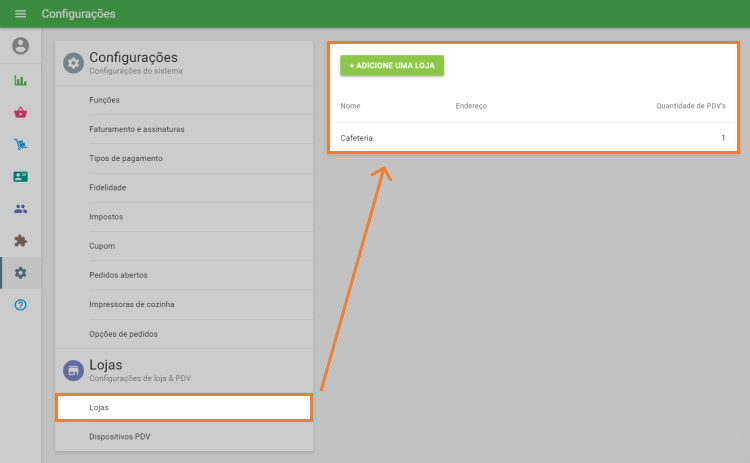
Task: Open Impressoras de cozinha settings
Action: pos(132,304)
